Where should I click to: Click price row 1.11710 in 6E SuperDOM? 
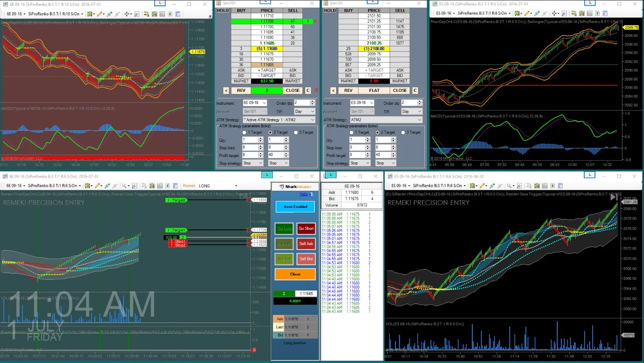tap(267, 16)
